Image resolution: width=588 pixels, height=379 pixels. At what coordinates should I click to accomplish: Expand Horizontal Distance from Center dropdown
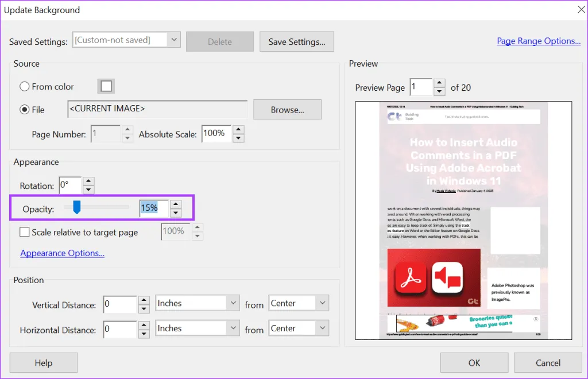[x=322, y=328]
